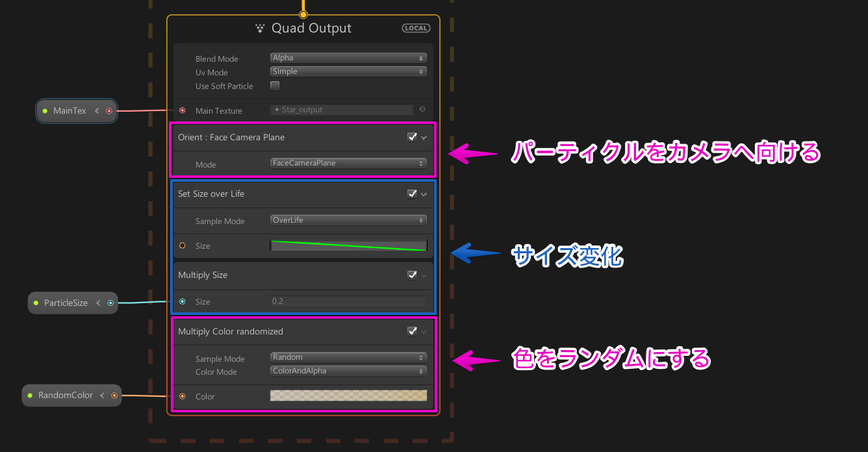Screen dimensions: 868x452
Task: Collapse the Set Size over Life block chevron
Action: click(424, 194)
